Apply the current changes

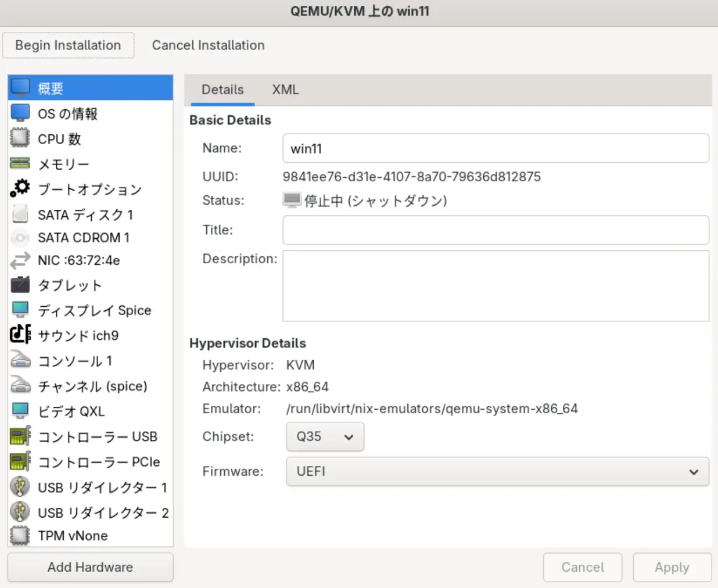[672, 567]
